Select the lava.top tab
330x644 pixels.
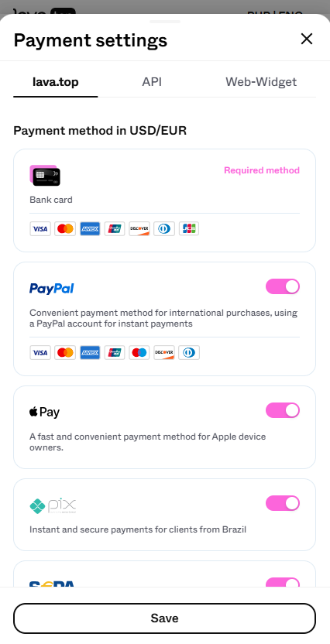56,82
